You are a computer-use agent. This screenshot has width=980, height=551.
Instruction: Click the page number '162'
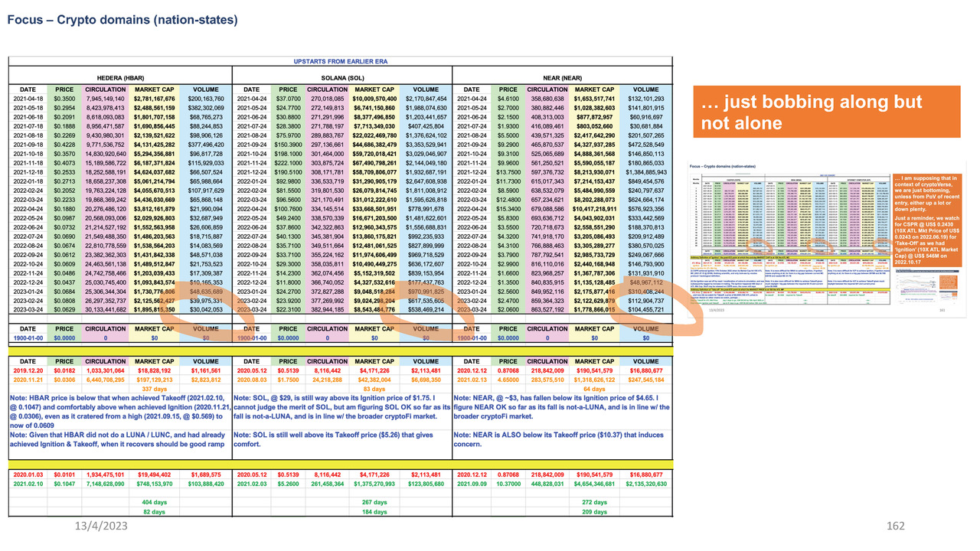(894, 524)
